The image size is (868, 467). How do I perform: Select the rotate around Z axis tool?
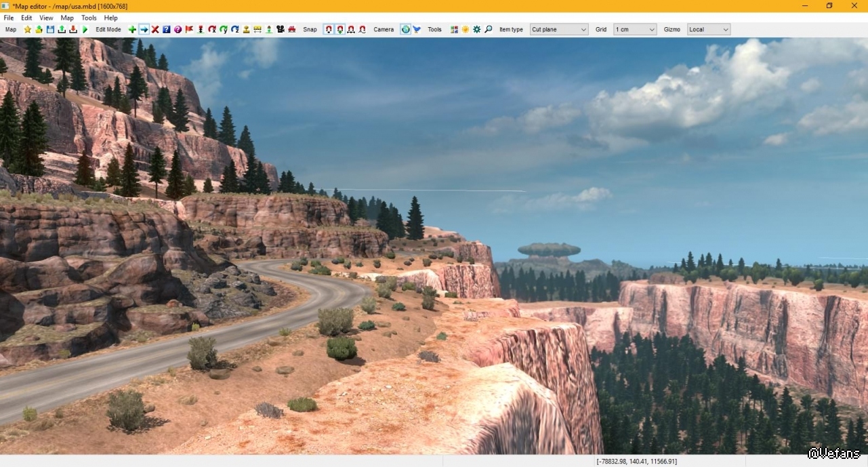click(x=234, y=30)
